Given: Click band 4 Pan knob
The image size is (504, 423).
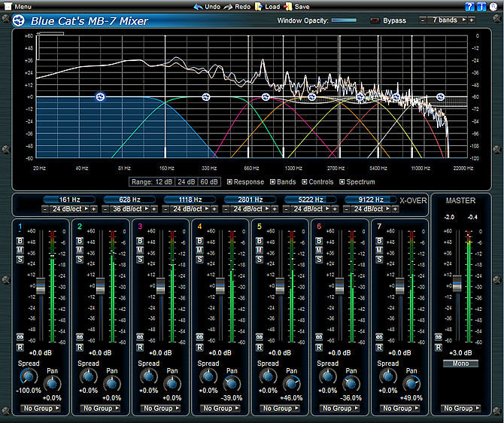Looking at the screenshot, I should pyautogui.click(x=232, y=384).
